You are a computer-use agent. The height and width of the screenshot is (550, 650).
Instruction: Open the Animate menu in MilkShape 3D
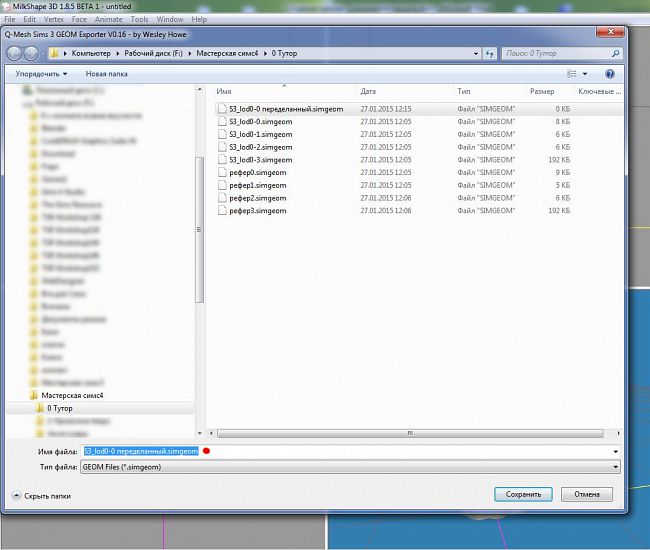coord(108,19)
